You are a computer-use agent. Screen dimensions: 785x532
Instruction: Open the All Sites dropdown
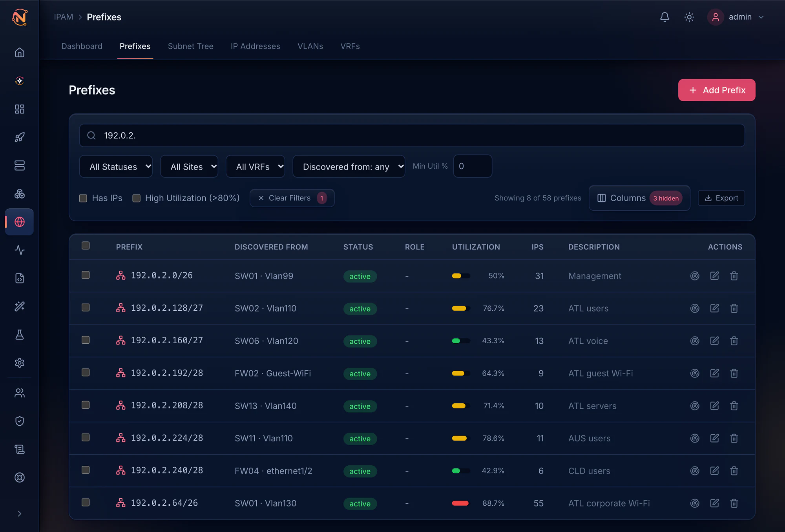(x=189, y=166)
